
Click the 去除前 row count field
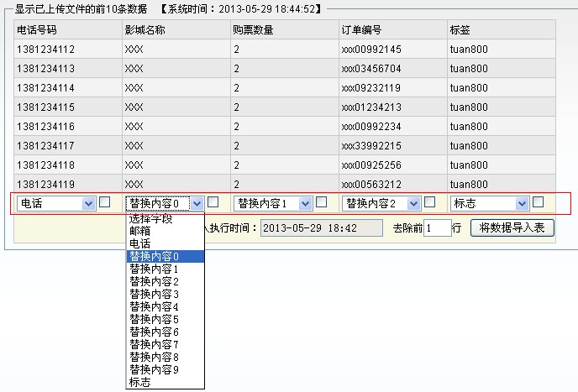pos(438,227)
